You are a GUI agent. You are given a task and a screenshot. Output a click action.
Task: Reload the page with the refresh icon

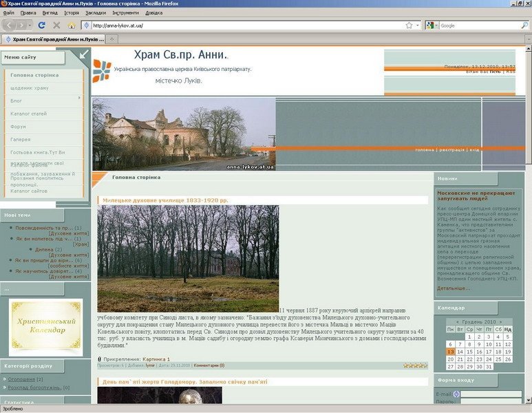click(x=41, y=25)
